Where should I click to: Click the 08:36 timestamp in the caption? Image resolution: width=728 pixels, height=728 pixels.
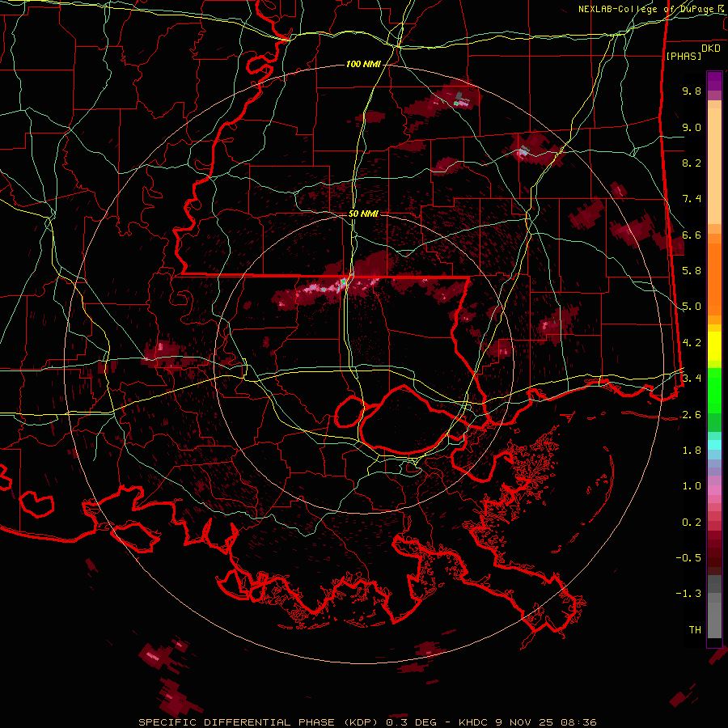[x=581, y=722]
